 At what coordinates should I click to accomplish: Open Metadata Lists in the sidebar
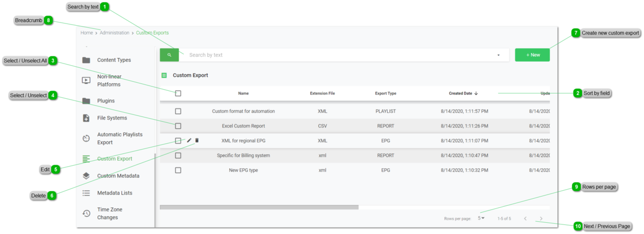[114, 193]
